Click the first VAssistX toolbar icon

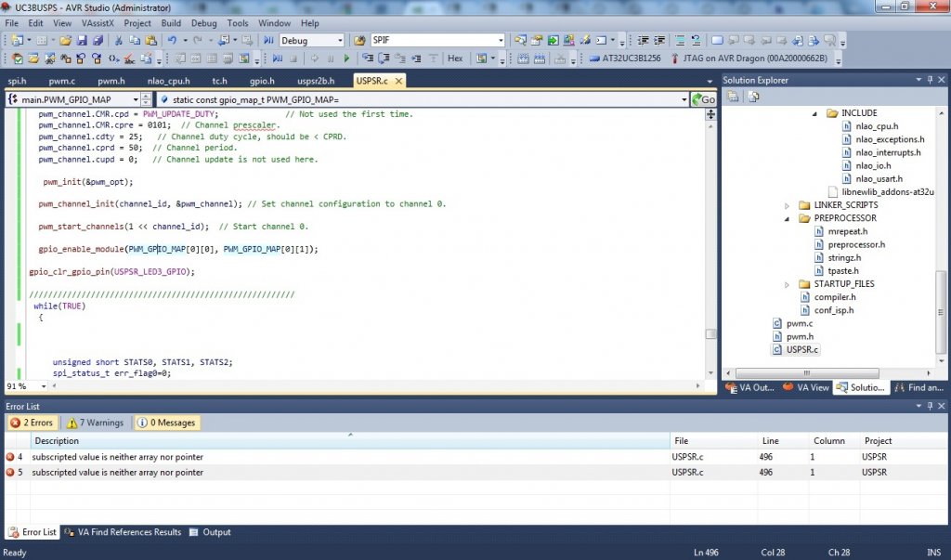click(18, 59)
